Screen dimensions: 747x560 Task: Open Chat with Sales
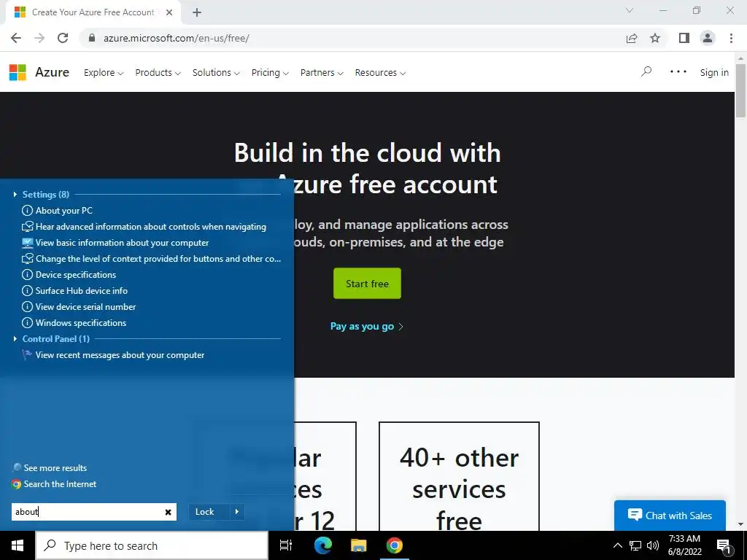(x=670, y=516)
